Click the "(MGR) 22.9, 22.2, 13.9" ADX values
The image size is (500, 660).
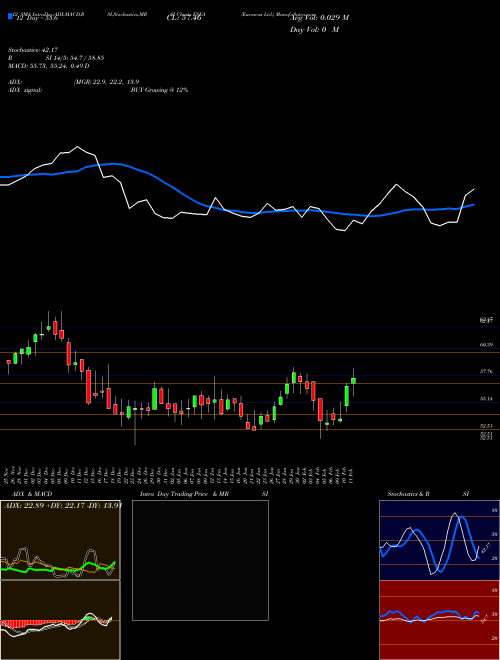(106, 82)
